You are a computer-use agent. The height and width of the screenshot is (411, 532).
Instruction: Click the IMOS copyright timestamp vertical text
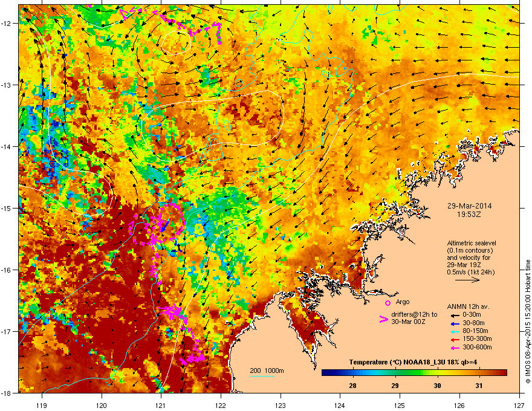[x=528, y=322]
